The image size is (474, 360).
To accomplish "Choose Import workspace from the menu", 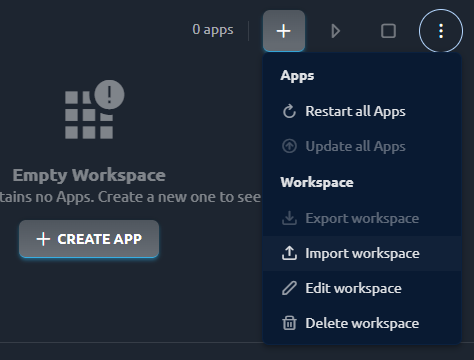I will click(x=362, y=253).
